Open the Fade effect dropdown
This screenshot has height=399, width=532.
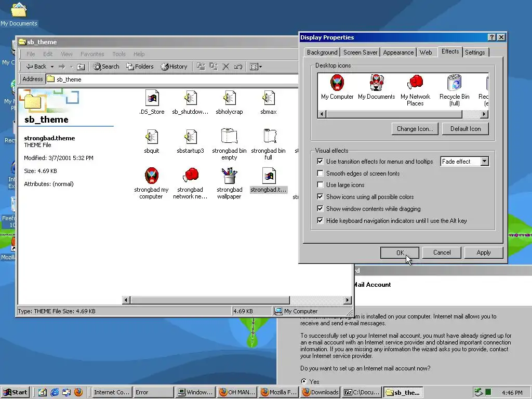pyautogui.click(x=485, y=161)
